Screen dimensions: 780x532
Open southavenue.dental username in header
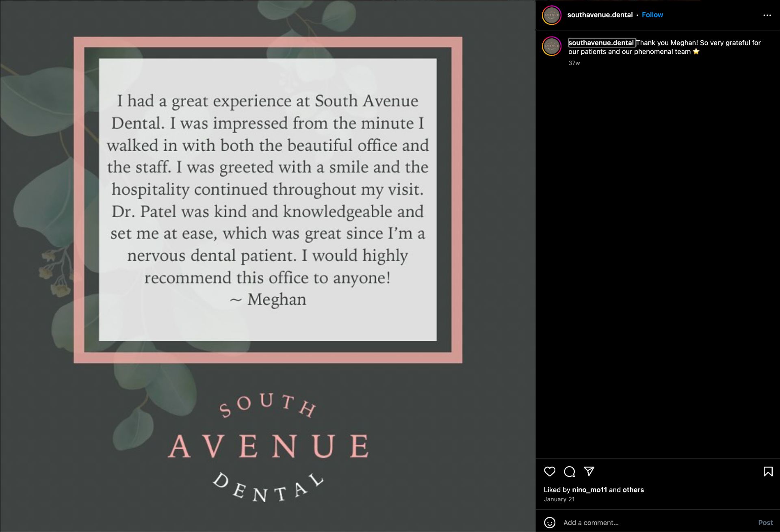600,15
